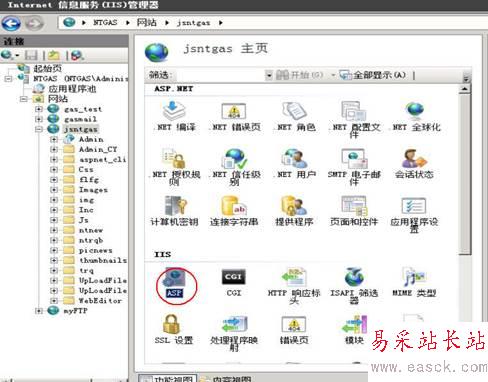488x382 pixels.
Task: Open the SSL 设置 lock icon
Action: click(x=172, y=324)
